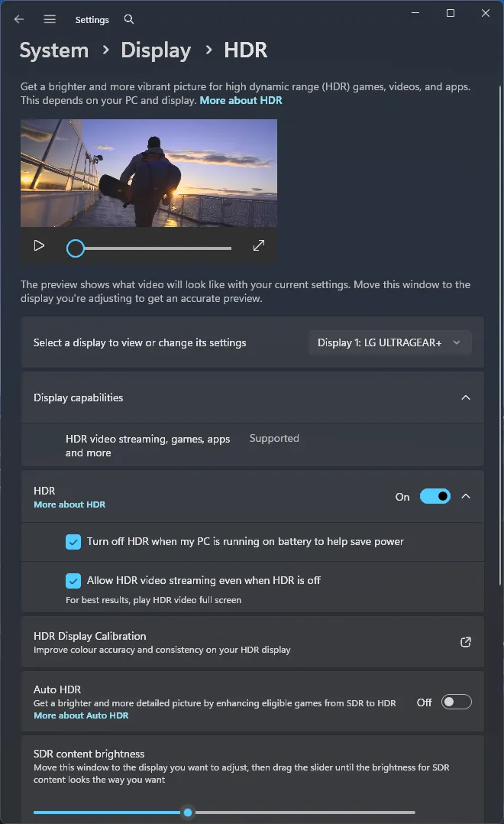Uncheck Turn off HDR on battery checkbox
The image size is (504, 824).
click(73, 542)
